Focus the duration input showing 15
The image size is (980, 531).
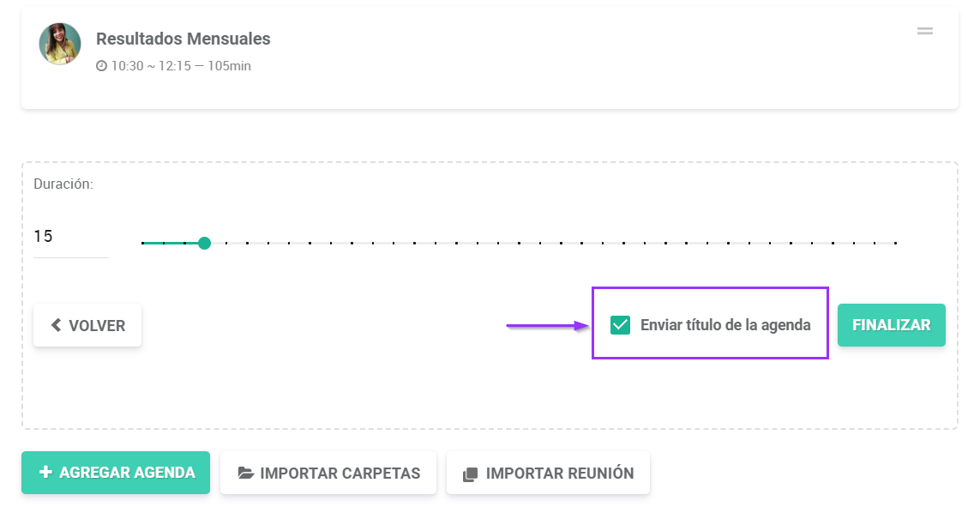click(70, 237)
